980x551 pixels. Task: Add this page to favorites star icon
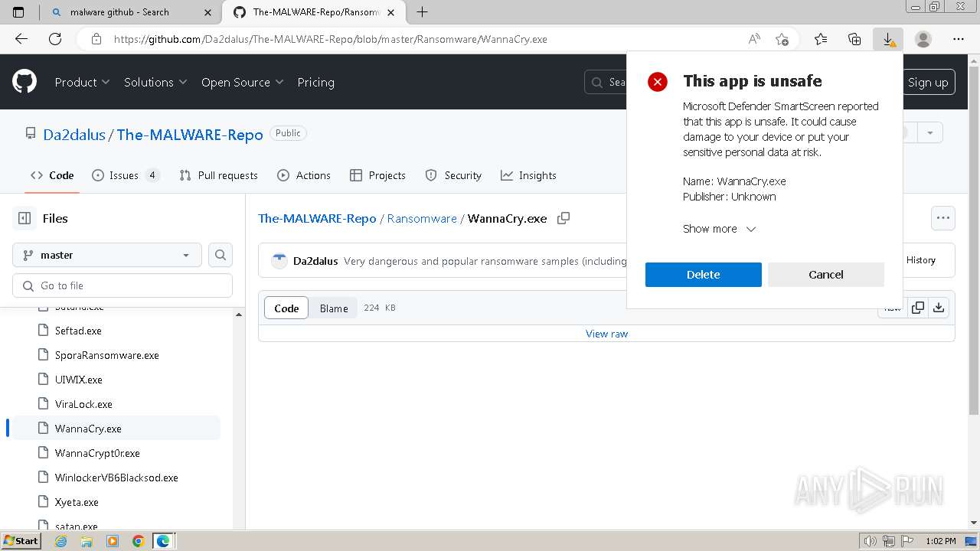pyautogui.click(x=782, y=39)
